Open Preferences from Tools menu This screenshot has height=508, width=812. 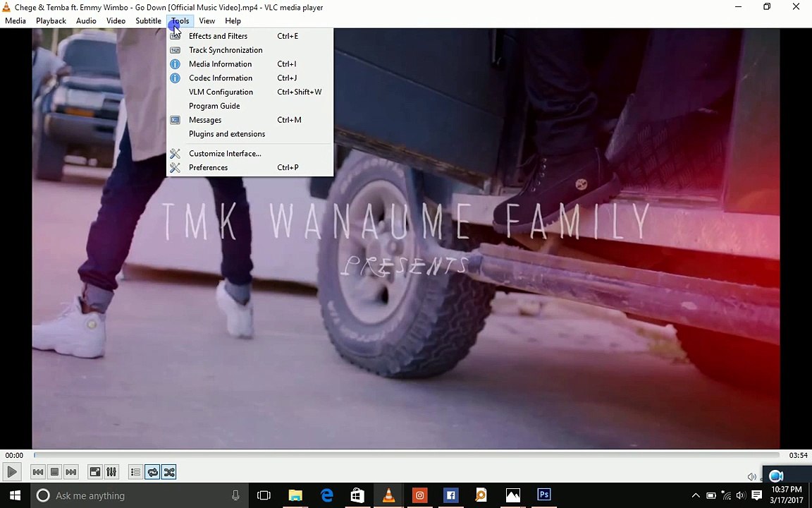(250, 167)
